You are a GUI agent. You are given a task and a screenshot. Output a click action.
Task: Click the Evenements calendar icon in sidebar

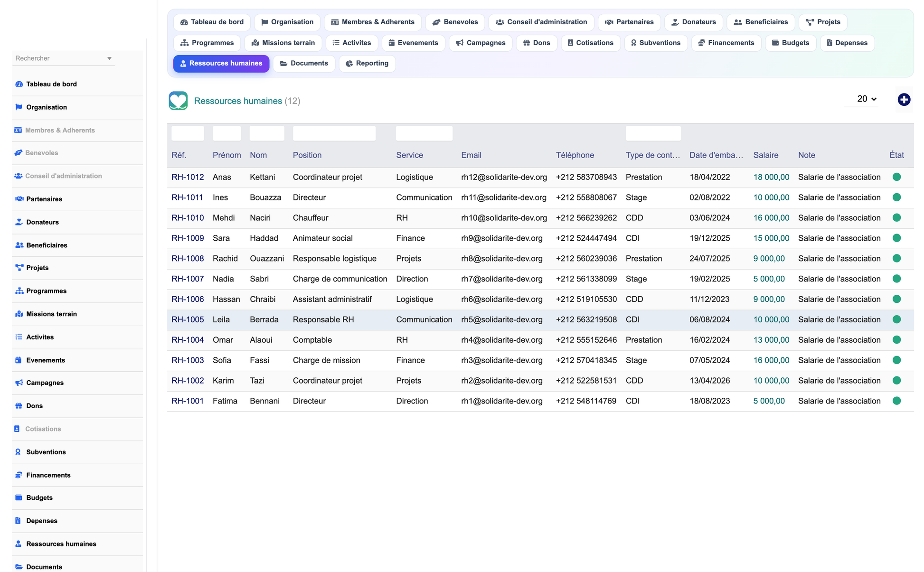(19, 360)
